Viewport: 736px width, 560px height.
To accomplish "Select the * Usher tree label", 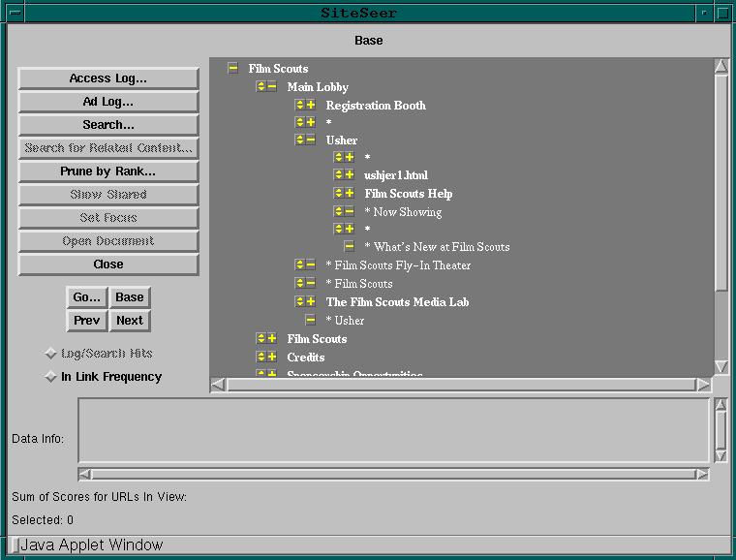I will (345, 320).
